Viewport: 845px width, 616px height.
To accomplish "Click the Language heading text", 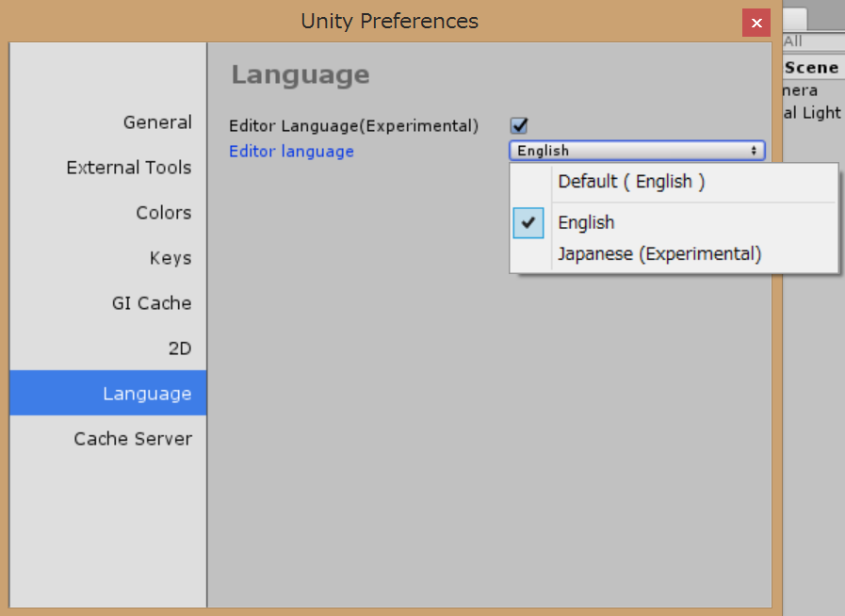I will (301, 75).
